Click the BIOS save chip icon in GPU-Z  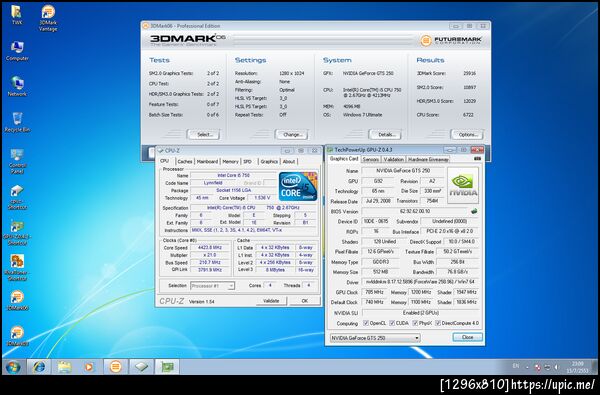pyautogui.click(x=474, y=211)
